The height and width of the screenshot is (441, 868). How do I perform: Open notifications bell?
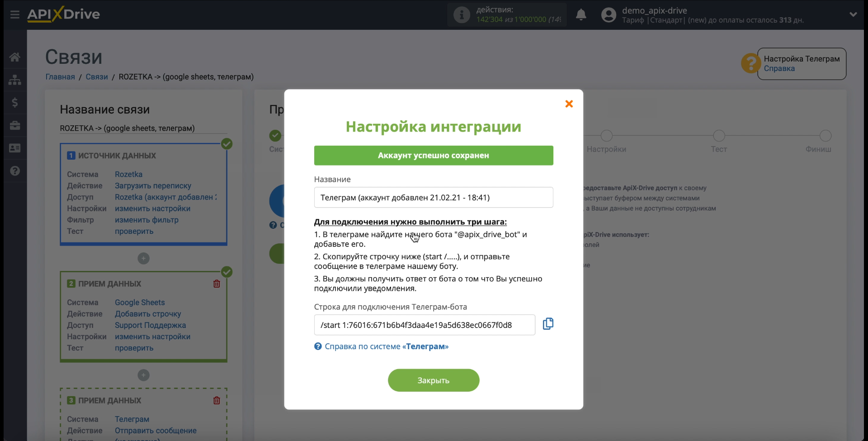coord(581,15)
